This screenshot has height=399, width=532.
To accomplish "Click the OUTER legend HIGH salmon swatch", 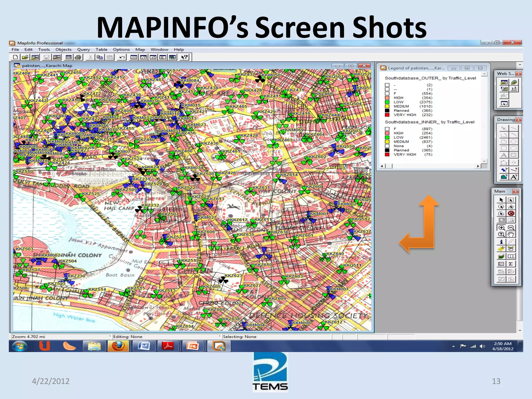I will [387, 98].
